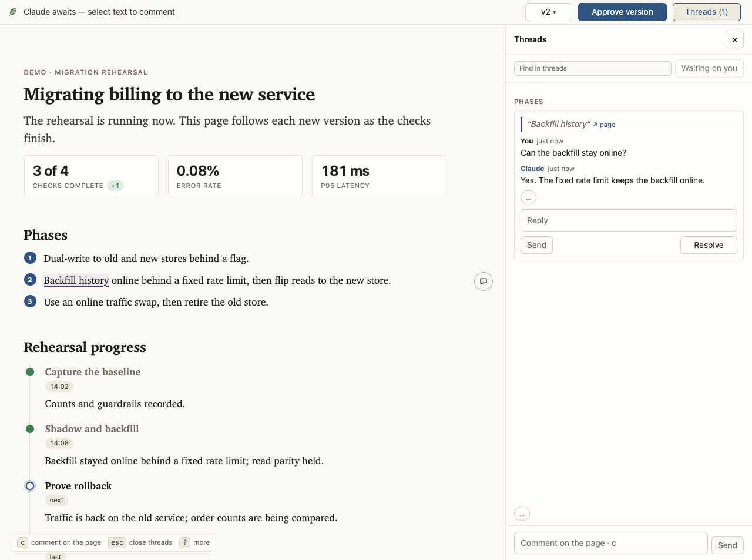Toggle the Threads (1) panel button
The height and width of the screenshot is (560, 752).
(x=706, y=12)
